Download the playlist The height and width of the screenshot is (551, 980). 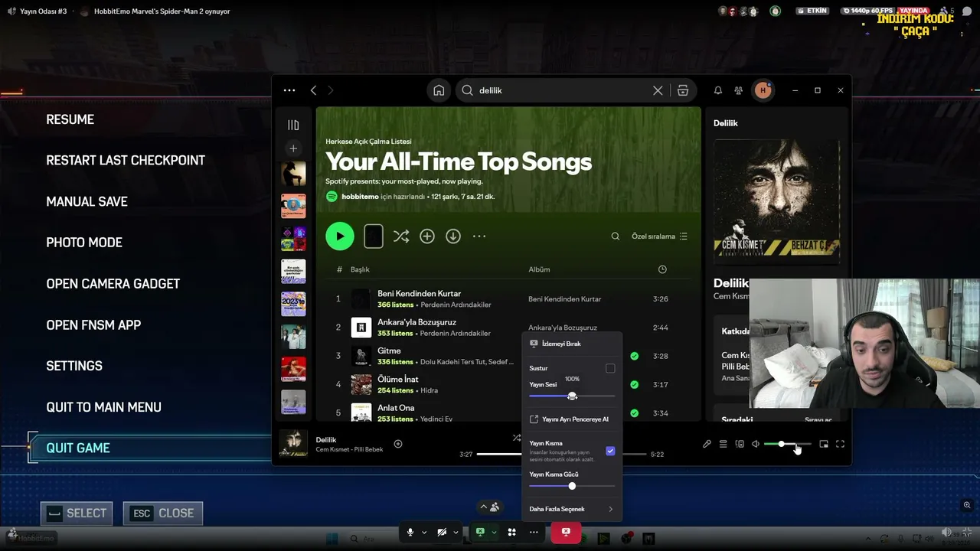click(x=453, y=236)
